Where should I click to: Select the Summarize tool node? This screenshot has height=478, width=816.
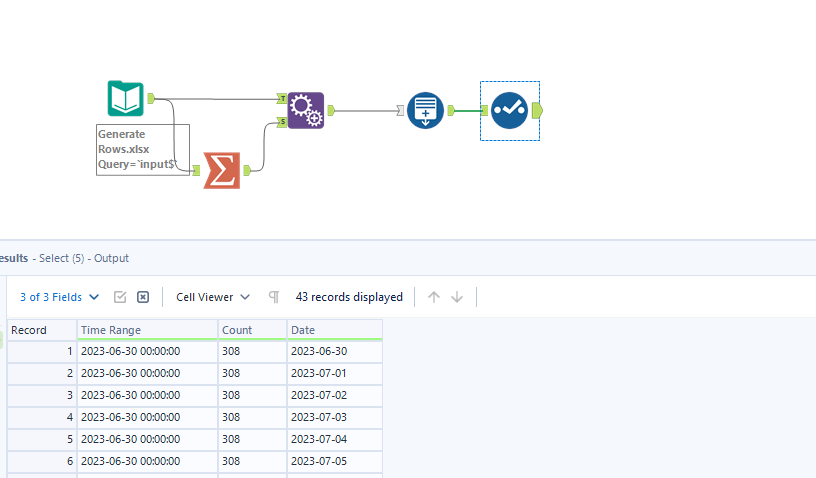tap(222, 170)
